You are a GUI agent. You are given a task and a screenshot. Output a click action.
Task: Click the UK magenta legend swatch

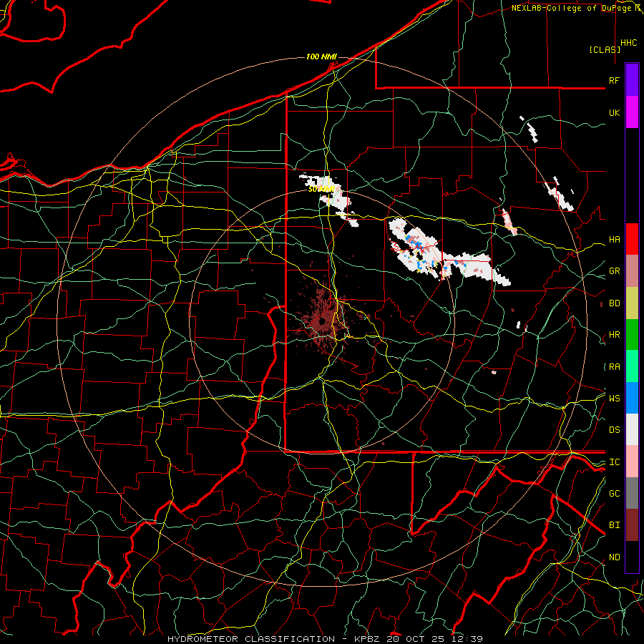click(x=632, y=112)
